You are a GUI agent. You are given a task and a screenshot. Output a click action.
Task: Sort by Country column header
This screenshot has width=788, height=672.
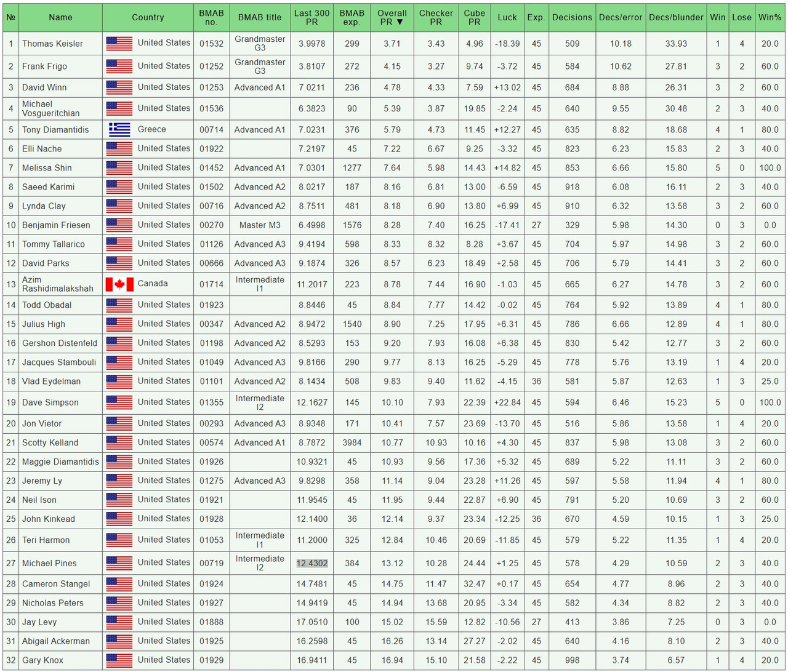pyautogui.click(x=148, y=17)
